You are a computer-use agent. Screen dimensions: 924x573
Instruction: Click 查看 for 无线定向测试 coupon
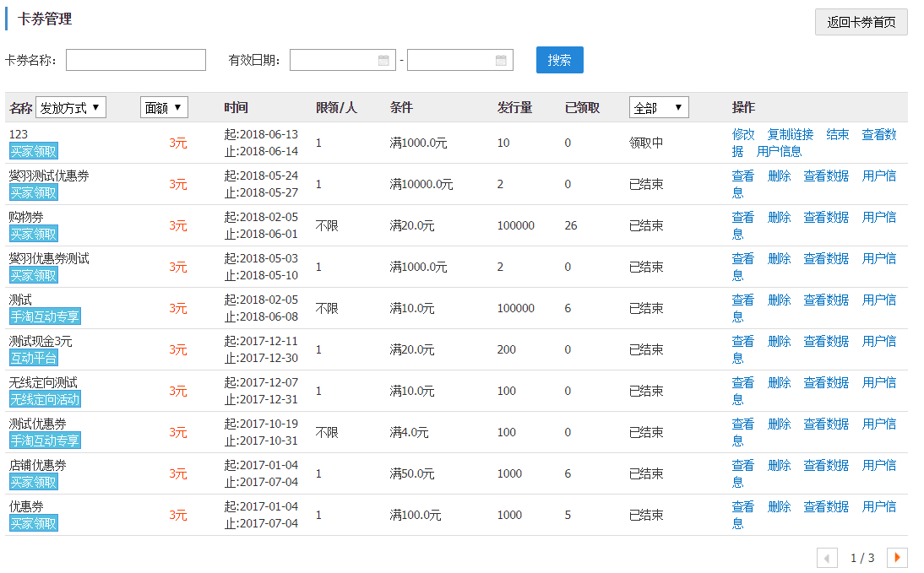coord(743,382)
